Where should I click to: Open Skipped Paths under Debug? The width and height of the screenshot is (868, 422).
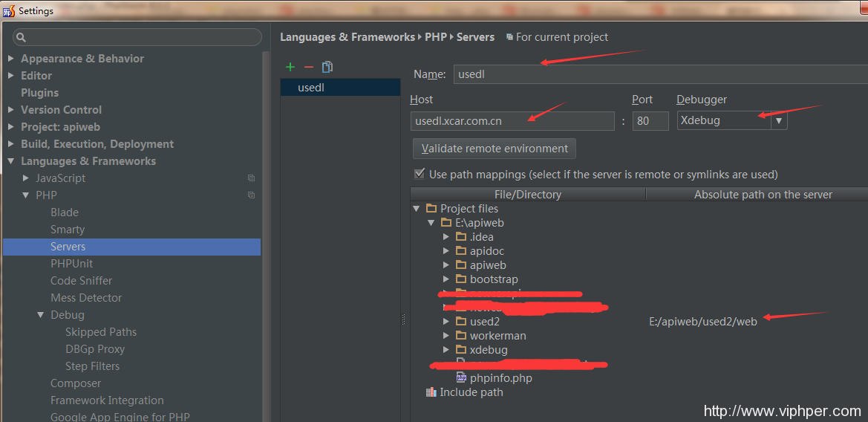click(x=101, y=331)
